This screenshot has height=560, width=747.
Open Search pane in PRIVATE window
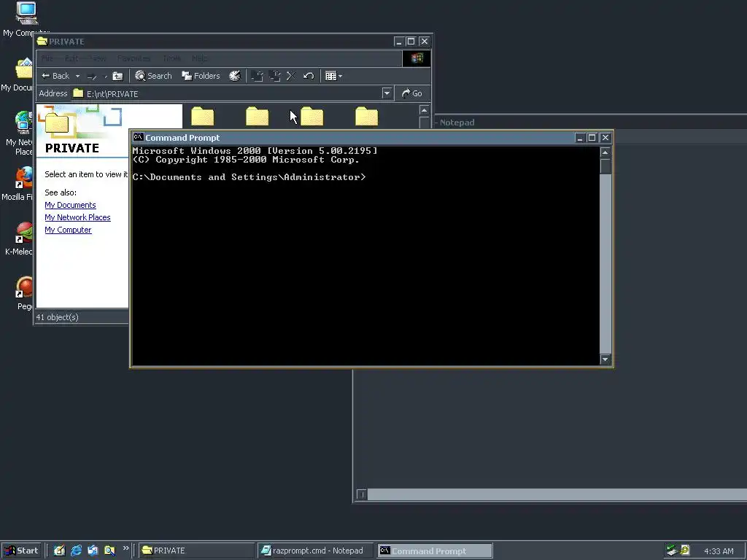(153, 76)
